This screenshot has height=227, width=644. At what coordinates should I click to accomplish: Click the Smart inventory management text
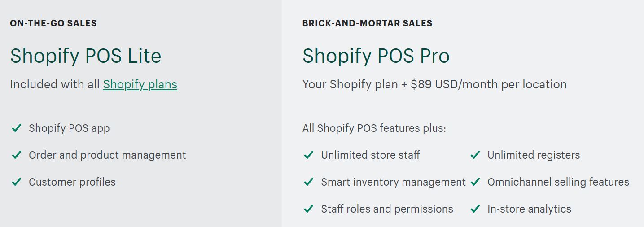coord(394,182)
